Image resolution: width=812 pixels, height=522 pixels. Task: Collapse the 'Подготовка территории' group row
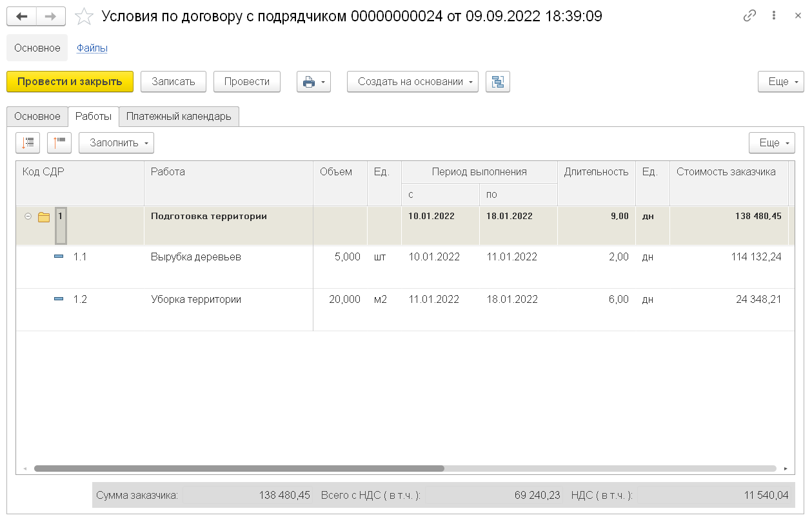click(28, 217)
